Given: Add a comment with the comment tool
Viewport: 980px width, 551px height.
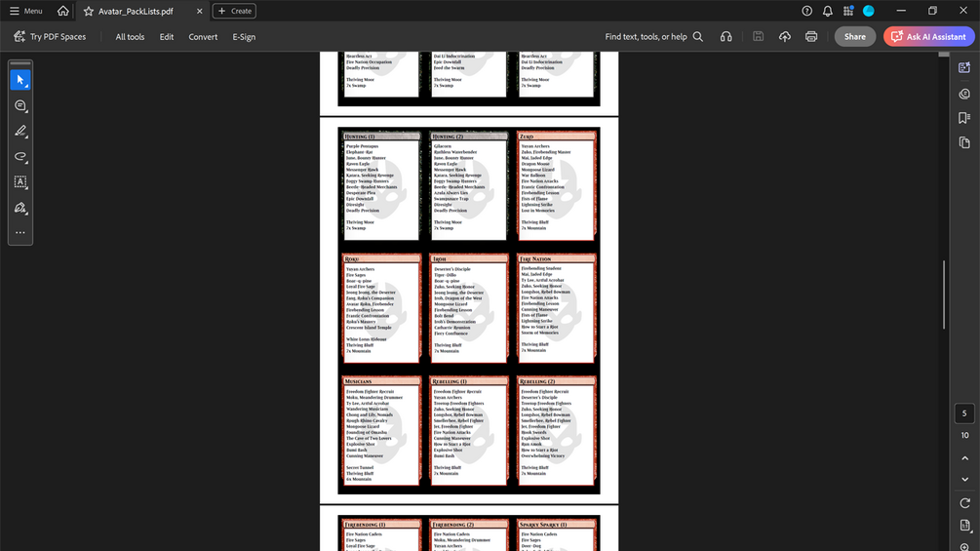Looking at the screenshot, I should pyautogui.click(x=20, y=105).
